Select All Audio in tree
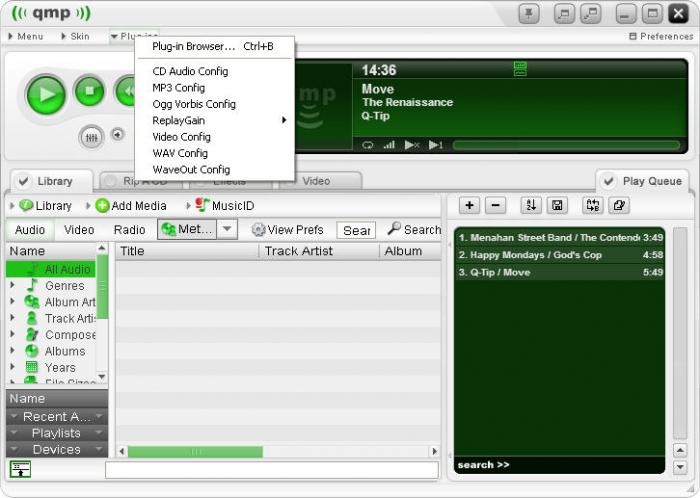The height and width of the screenshot is (498, 700). click(51, 269)
